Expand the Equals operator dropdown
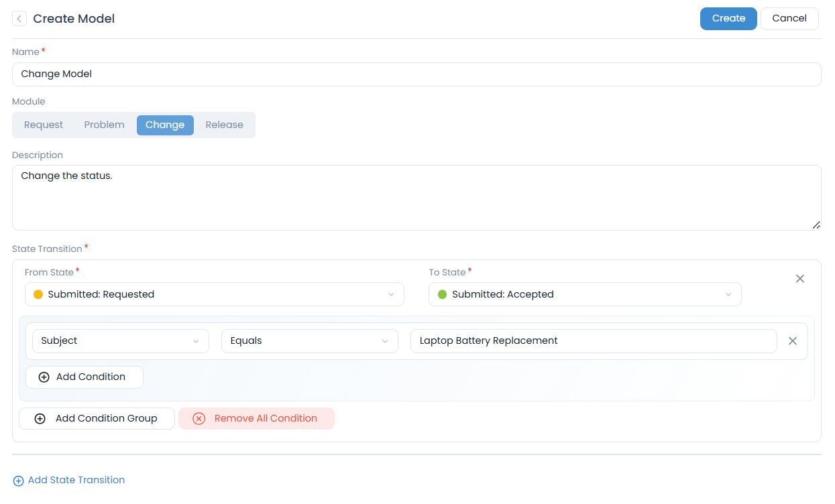The height and width of the screenshot is (504, 835). 309,341
